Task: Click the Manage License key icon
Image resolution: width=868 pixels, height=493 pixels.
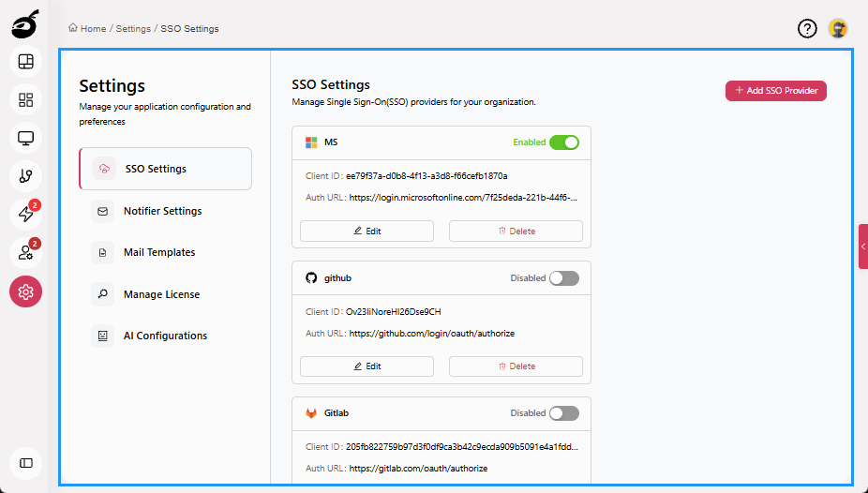Action: pos(102,294)
